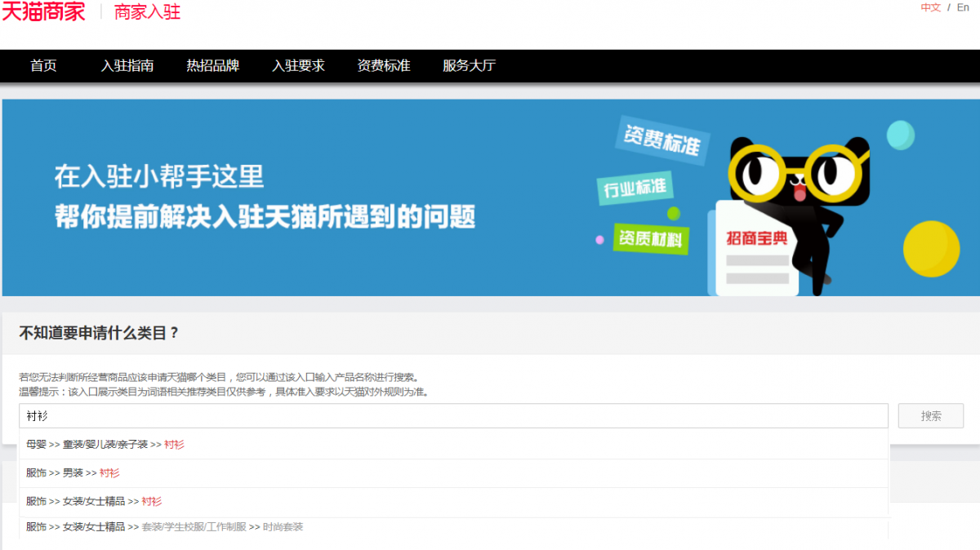Open 服务大厅 in the navigation bar
980x550 pixels.
pyautogui.click(x=469, y=66)
